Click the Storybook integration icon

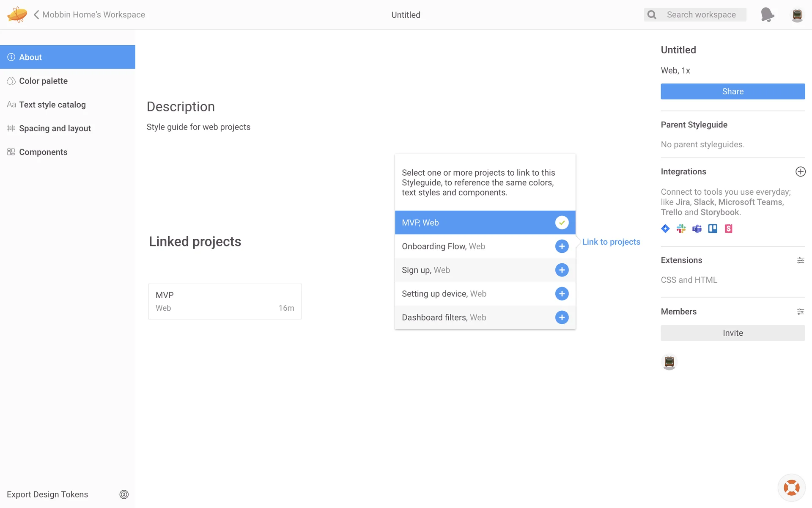(x=728, y=229)
